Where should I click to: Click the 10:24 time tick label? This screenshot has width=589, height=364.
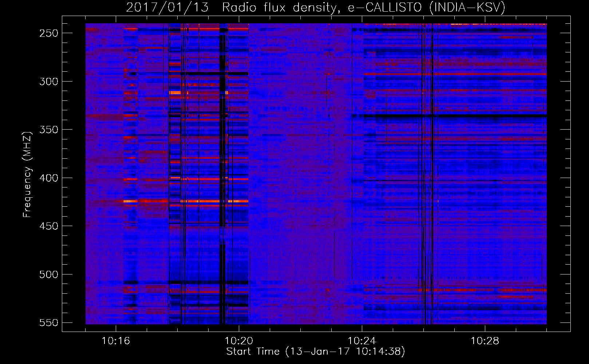point(362,341)
